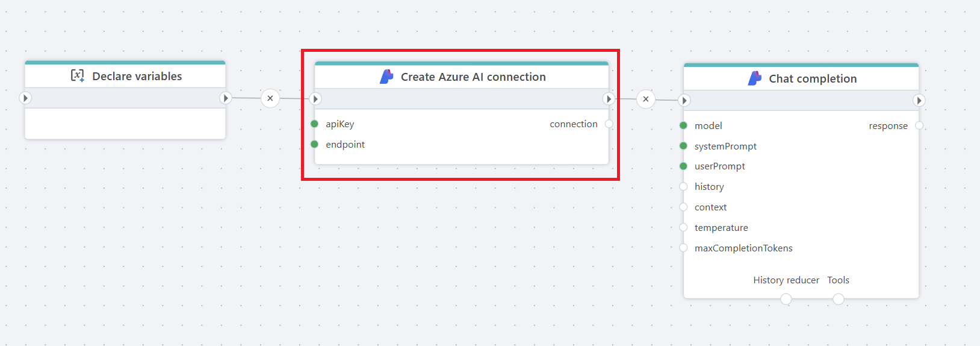
Task: Select the endpoint input port
Action: coord(314,144)
